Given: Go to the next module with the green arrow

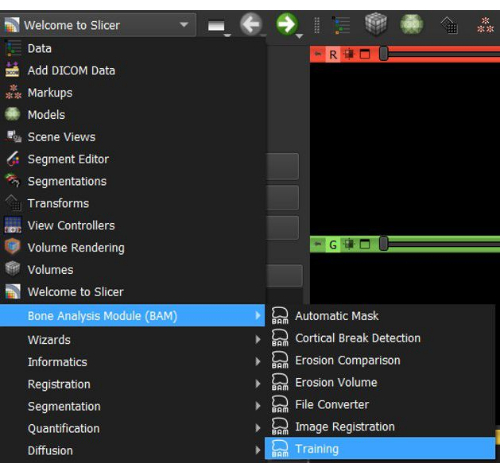Looking at the screenshot, I should pyautogui.click(x=287, y=24).
